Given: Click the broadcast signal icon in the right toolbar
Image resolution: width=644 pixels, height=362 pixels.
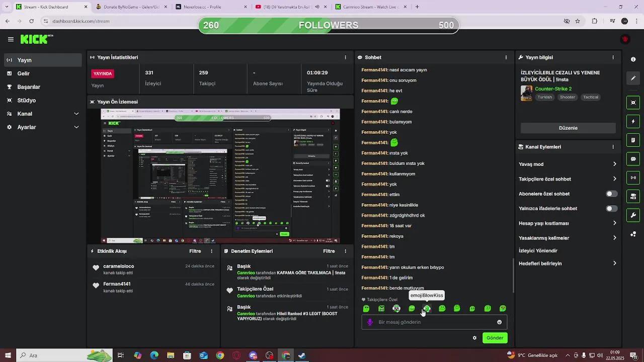Looking at the screenshot, I should (x=633, y=177).
